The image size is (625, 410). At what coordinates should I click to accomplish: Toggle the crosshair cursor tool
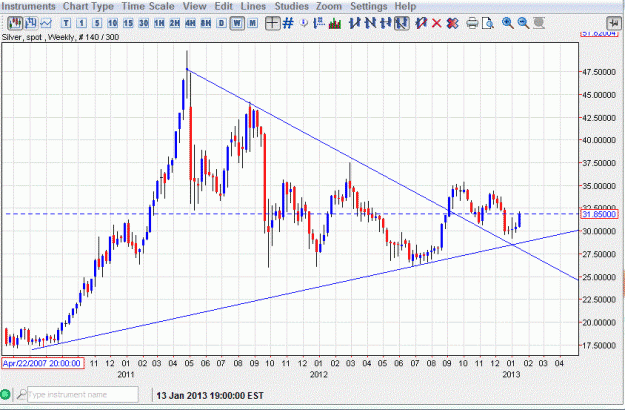[273, 23]
